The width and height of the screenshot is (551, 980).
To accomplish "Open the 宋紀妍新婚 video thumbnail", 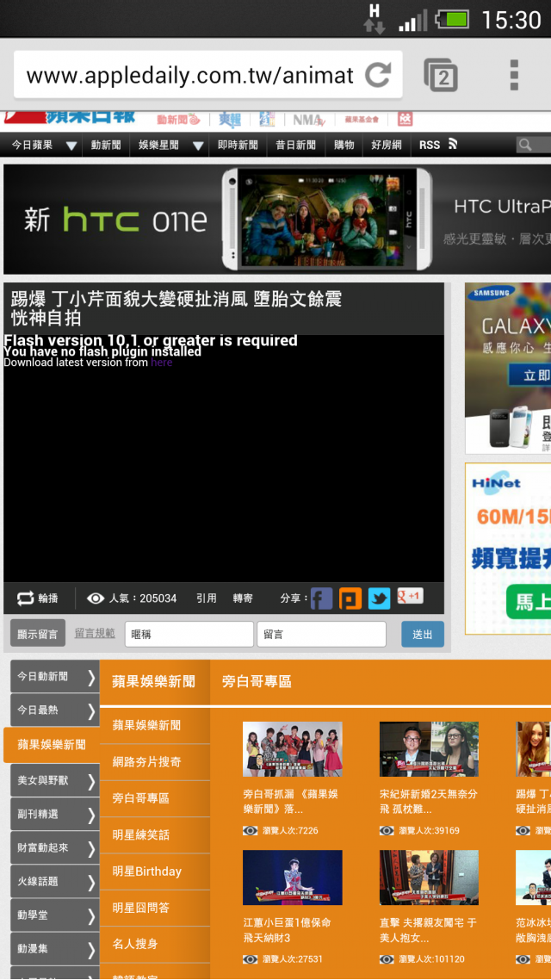I will tap(430, 749).
